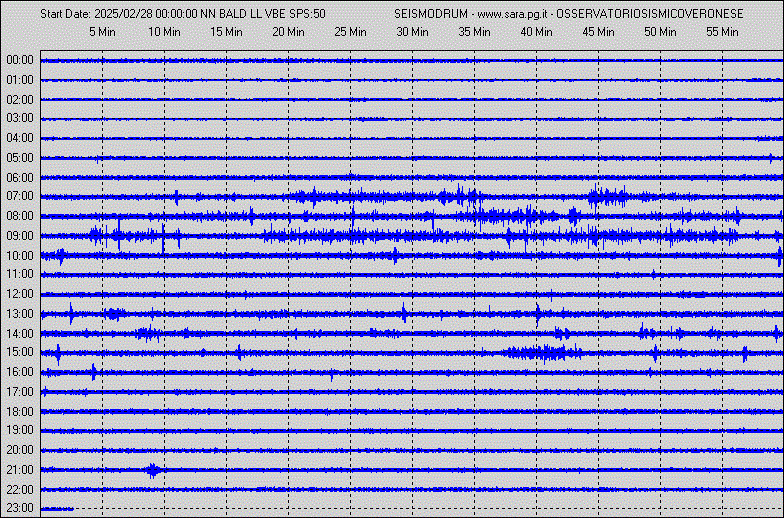The height and width of the screenshot is (518, 784).
Task: Select the 05:00 hour label
Action: 20,158
